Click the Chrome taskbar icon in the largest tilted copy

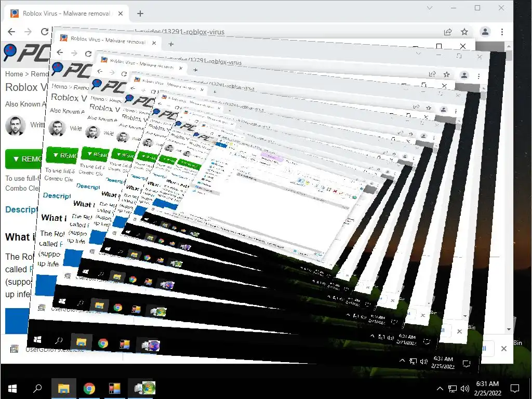(103, 343)
